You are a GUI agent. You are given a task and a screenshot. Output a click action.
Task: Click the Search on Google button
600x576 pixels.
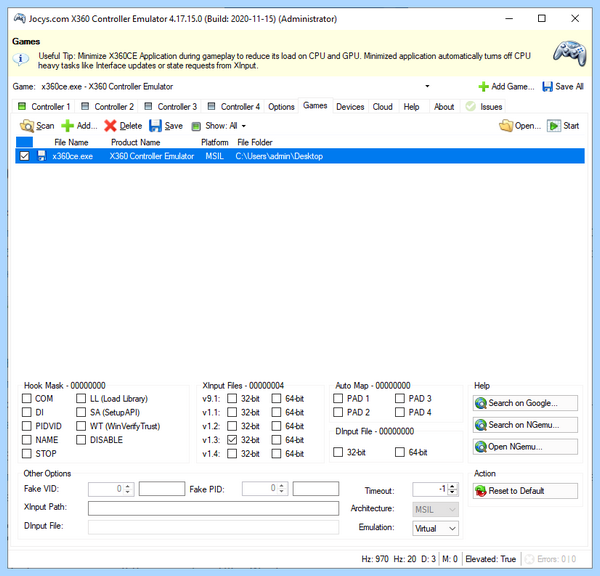point(525,403)
